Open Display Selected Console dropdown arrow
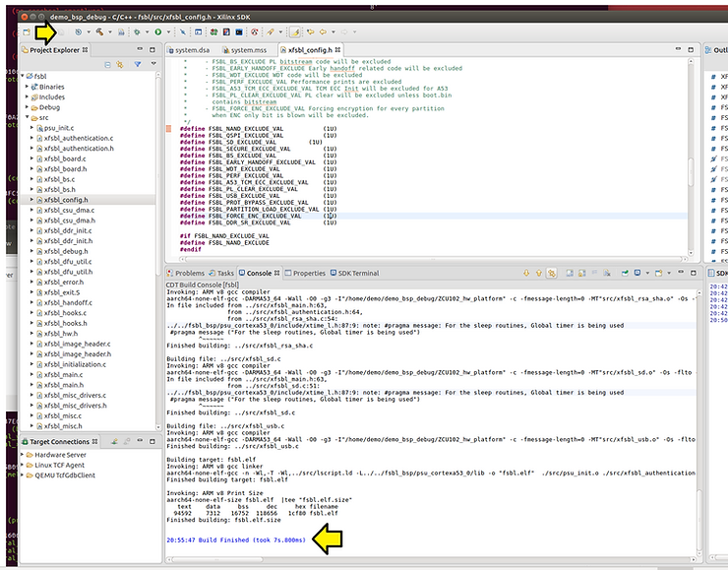728x570 pixels. coord(647,273)
